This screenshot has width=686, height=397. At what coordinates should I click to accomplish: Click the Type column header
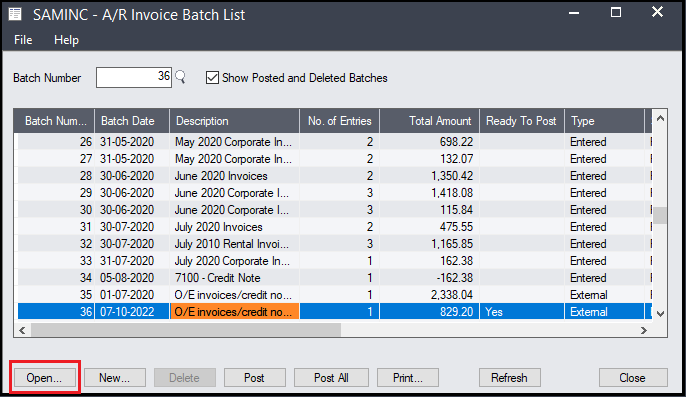pyautogui.click(x=605, y=121)
